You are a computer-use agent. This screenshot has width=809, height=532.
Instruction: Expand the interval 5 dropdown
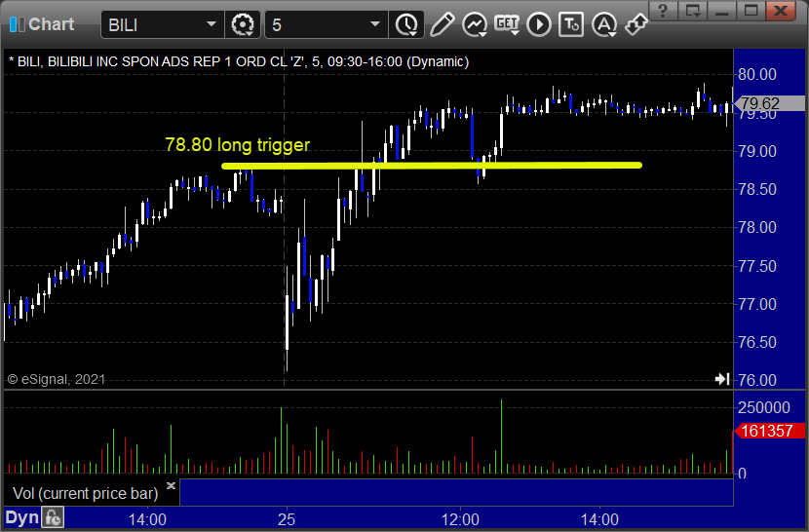point(375,24)
